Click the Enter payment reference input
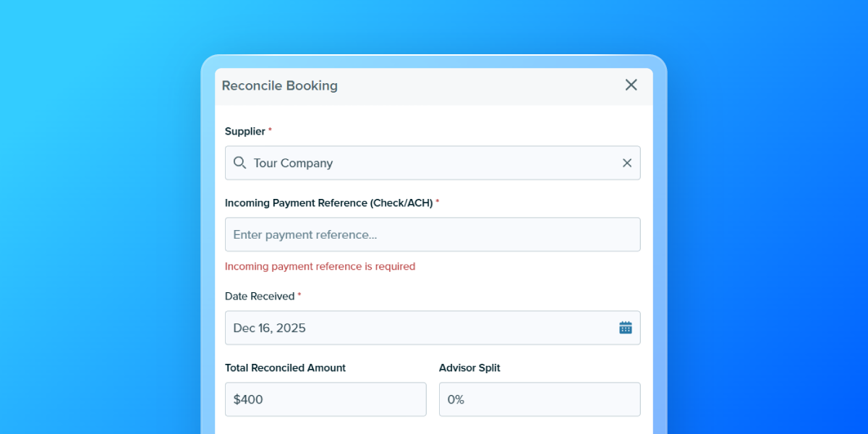Screen dimensions: 868x434 pyautogui.click(x=433, y=234)
